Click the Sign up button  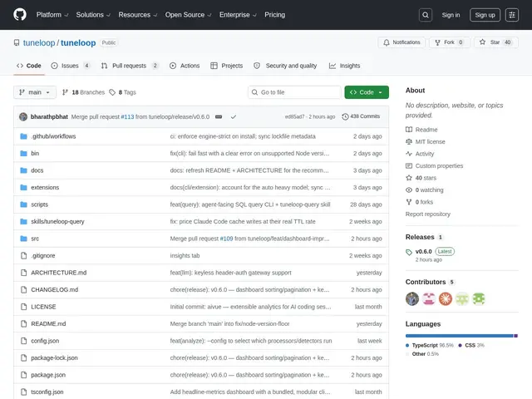[485, 15]
